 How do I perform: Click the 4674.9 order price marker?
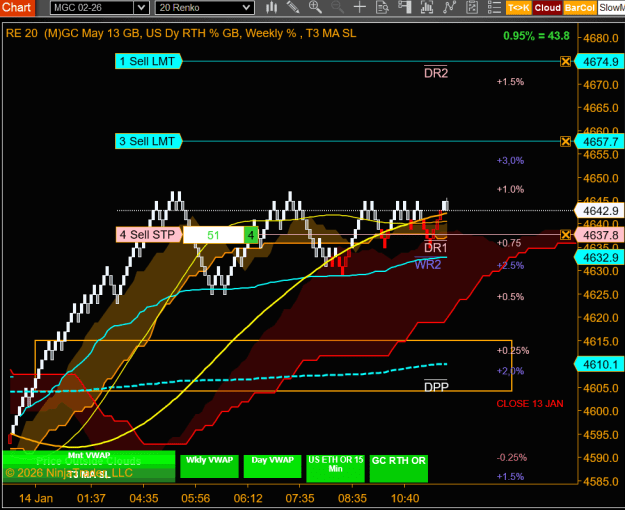tap(600, 62)
